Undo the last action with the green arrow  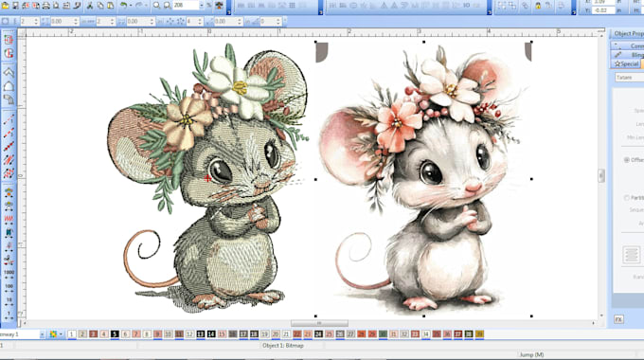pyautogui.click(x=123, y=6)
